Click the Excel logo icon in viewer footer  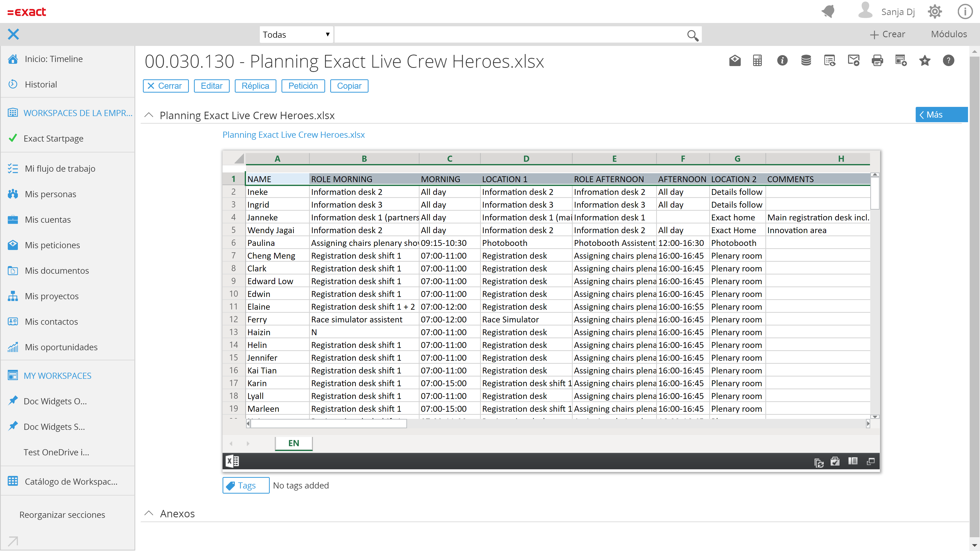[x=232, y=461]
